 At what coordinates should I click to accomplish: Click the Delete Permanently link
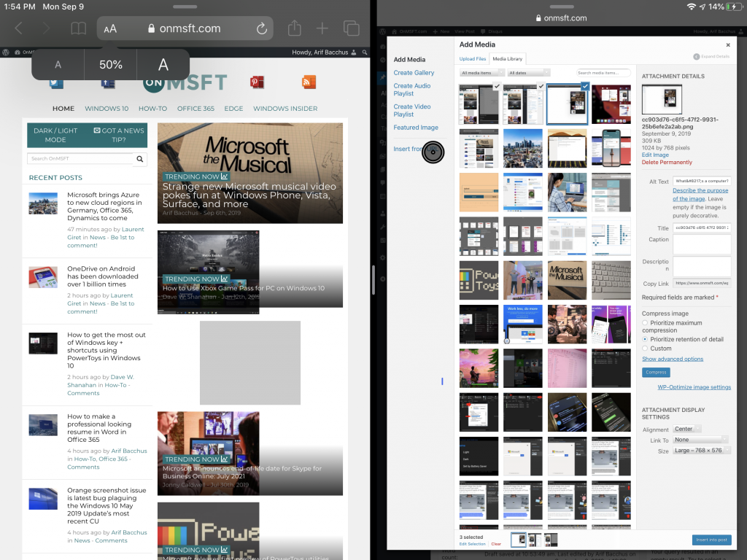(x=667, y=163)
